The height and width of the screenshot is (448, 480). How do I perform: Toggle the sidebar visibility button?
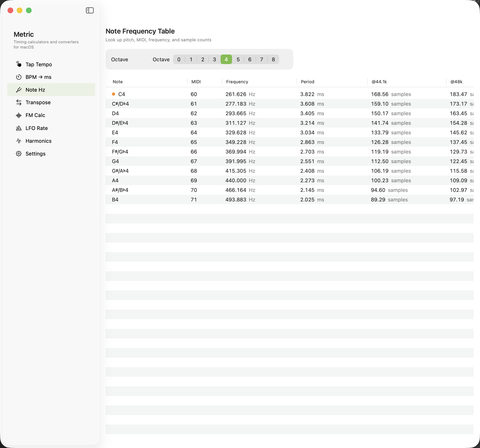[x=90, y=10]
